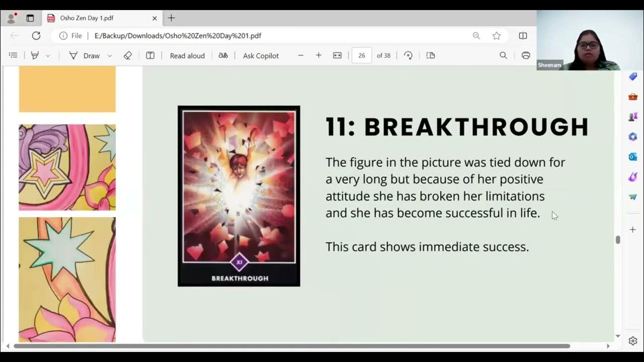Click the scroll right arrow
644x362 pixels.
(x=608, y=346)
